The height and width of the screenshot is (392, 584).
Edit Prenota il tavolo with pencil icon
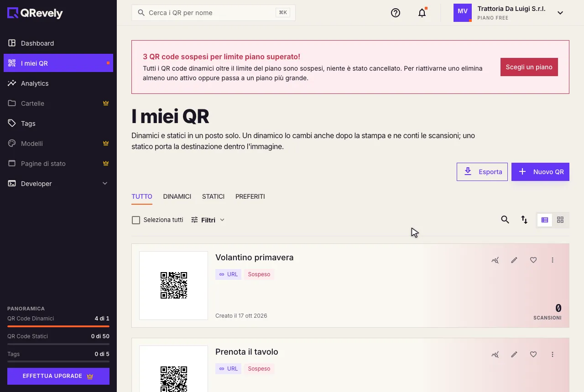click(x=514, y=355)
